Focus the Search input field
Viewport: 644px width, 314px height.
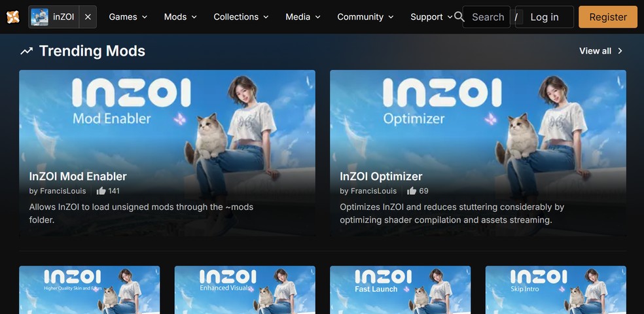487,17
